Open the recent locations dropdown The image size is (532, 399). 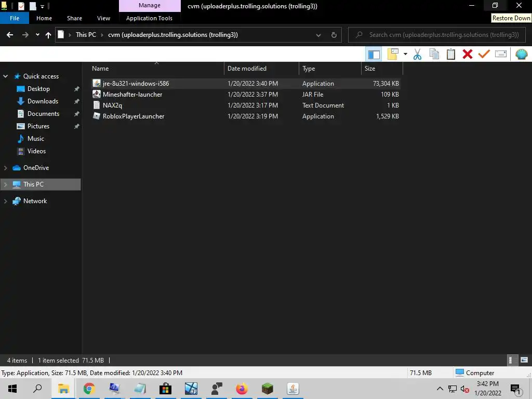click(x=37, y=35)
